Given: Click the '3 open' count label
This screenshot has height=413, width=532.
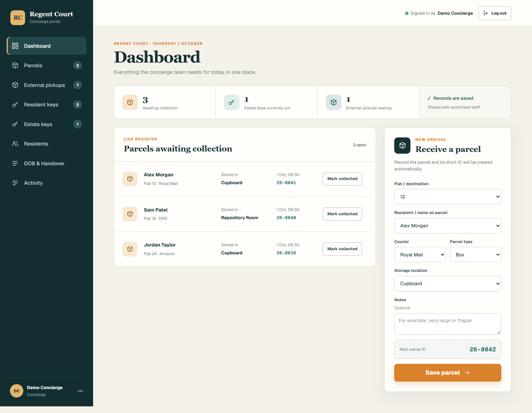Looking at the screenshot, I should 359,145.
